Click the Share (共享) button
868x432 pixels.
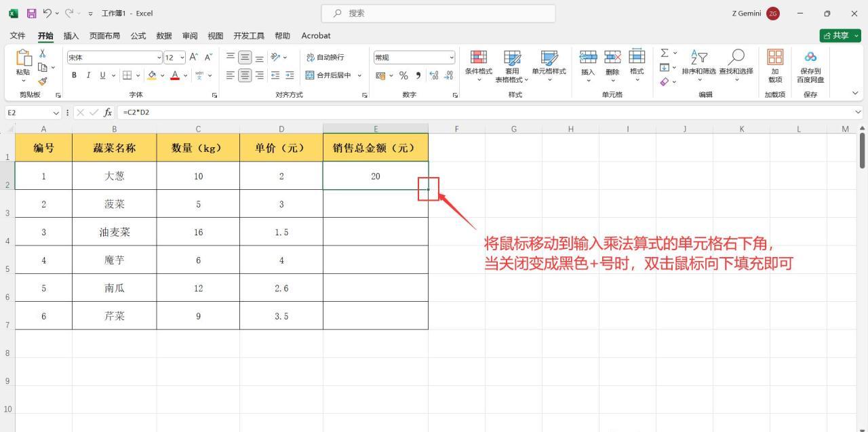point(840,35)
